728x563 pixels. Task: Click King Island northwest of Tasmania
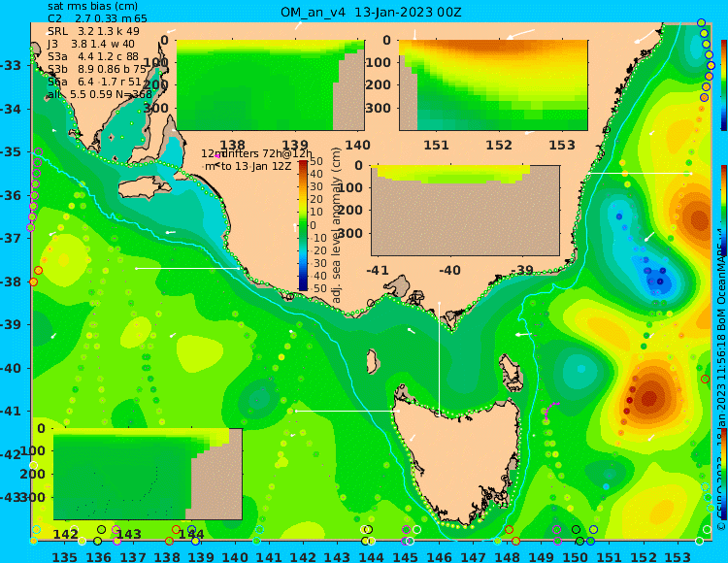(x=372, y=362)
